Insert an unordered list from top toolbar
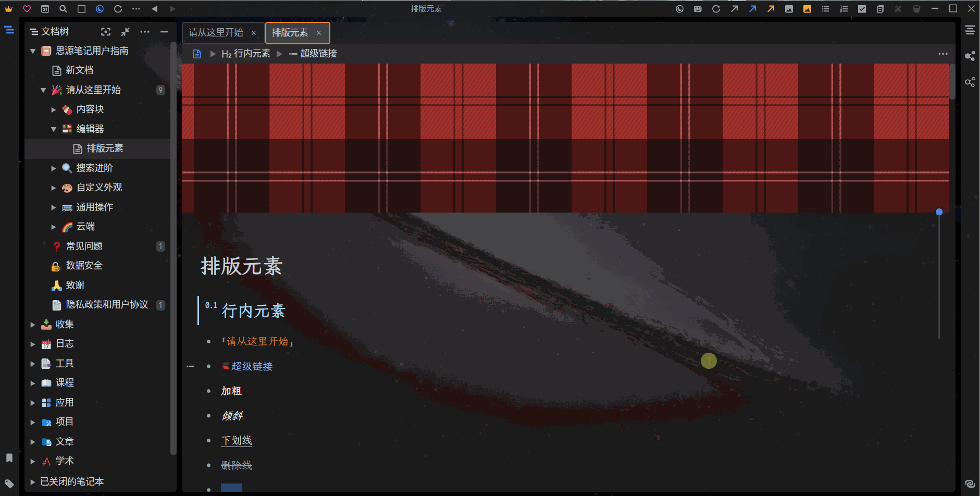 tap(825, 8)
